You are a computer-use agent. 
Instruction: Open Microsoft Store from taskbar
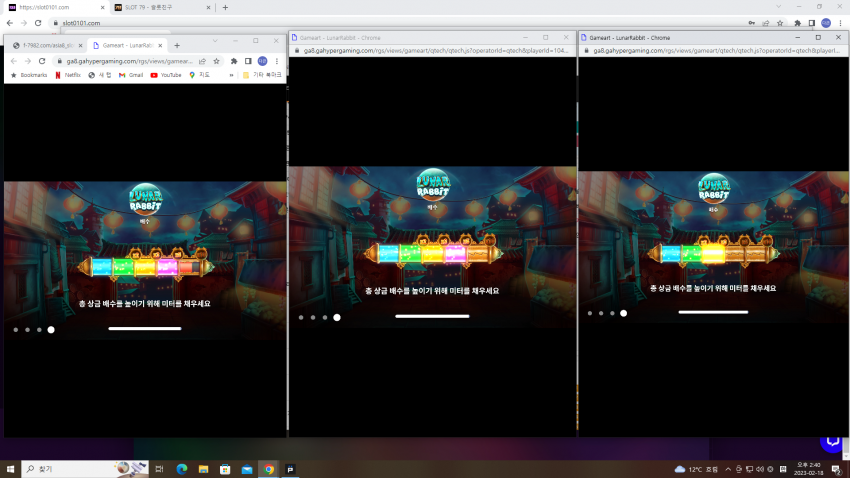click(225, 469)
